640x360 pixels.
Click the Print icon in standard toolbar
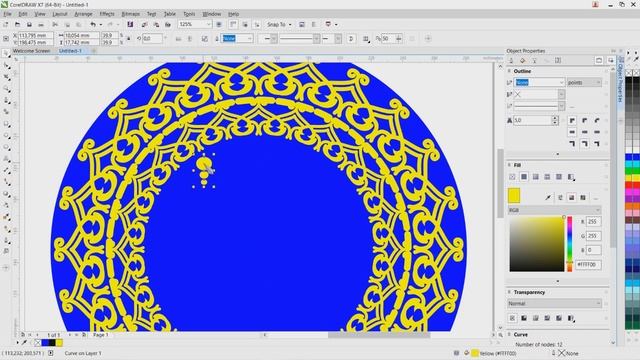coord(41,24)
